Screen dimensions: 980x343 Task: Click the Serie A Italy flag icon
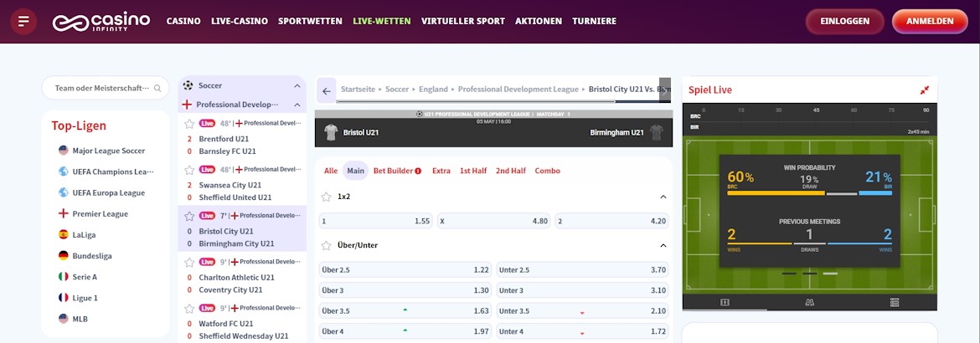(x=63, y=276)
